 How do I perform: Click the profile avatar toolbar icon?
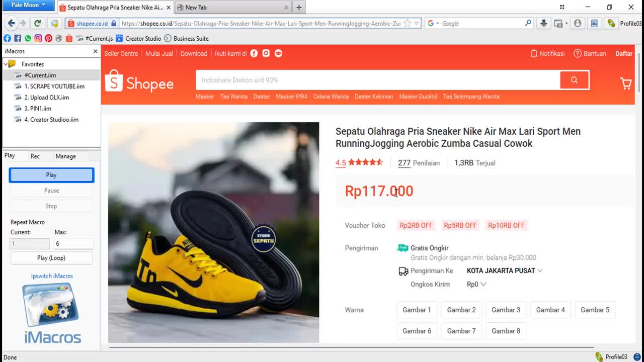pyautogui.click(x=578, y=23)
